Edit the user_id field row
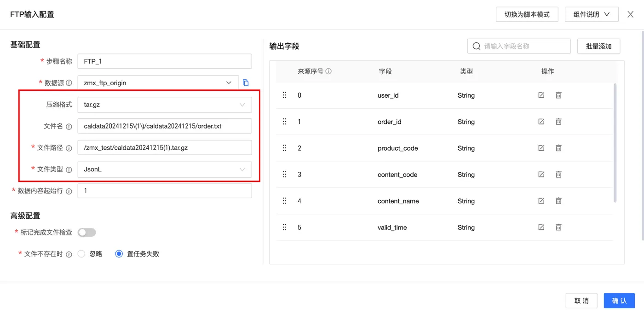 click(x=541, y=95)
